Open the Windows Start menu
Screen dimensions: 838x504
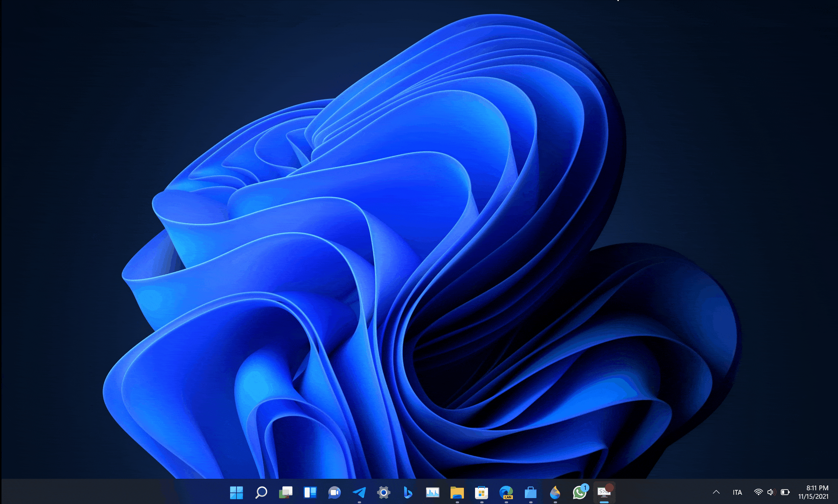coord(236,493)
